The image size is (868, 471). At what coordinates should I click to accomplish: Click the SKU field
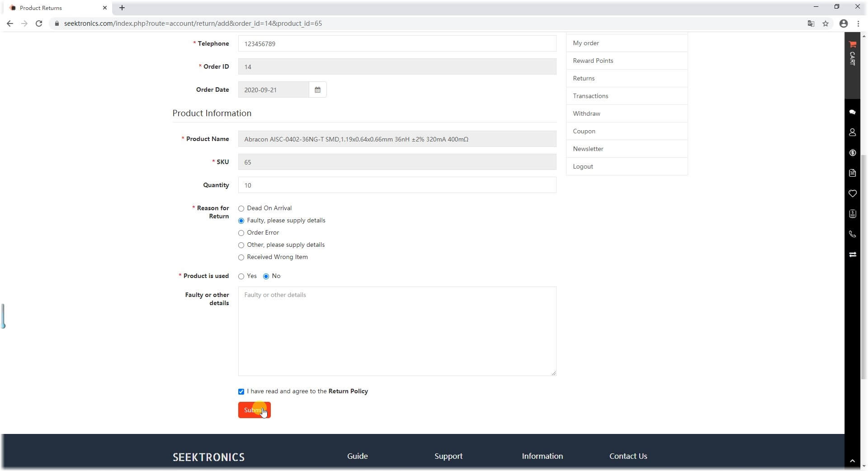coord(397,162)
